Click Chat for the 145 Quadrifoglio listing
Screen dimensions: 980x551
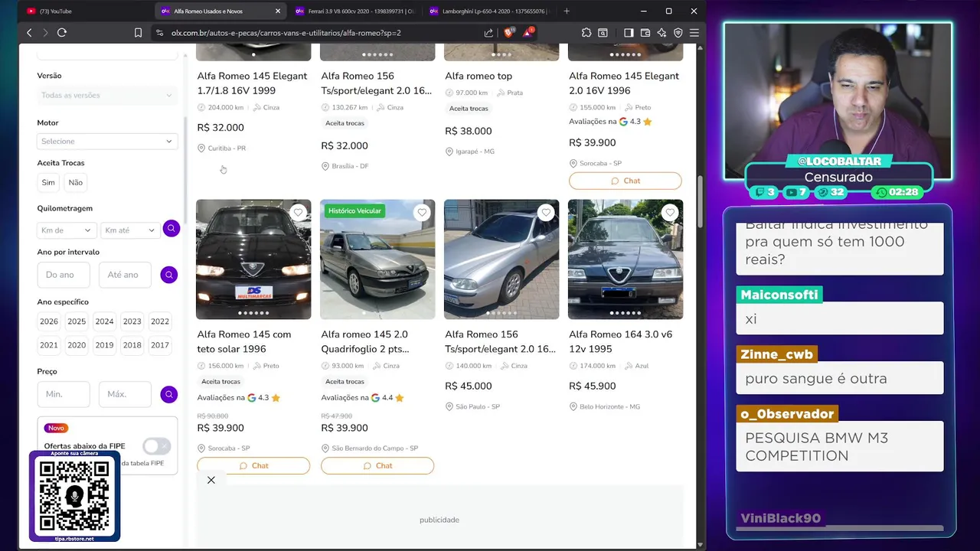377,465
